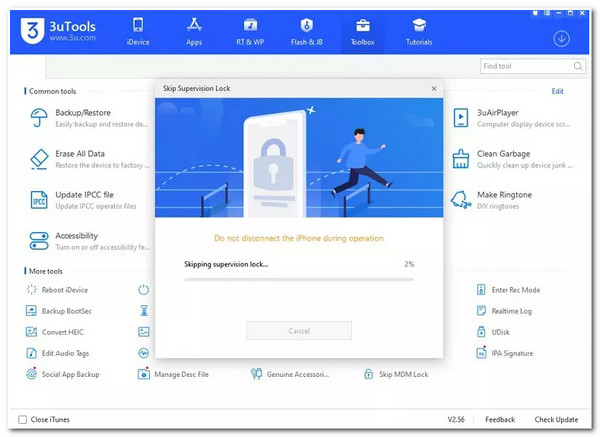Click 'Do not disconnect the iPhone' warning text
Screen dimensions: 600x437
[298, 238]
